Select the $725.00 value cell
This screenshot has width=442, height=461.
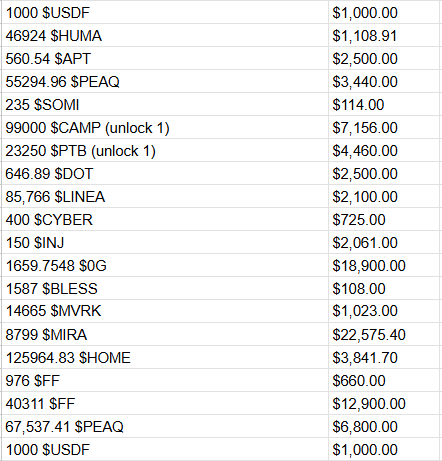coord(384,219)
